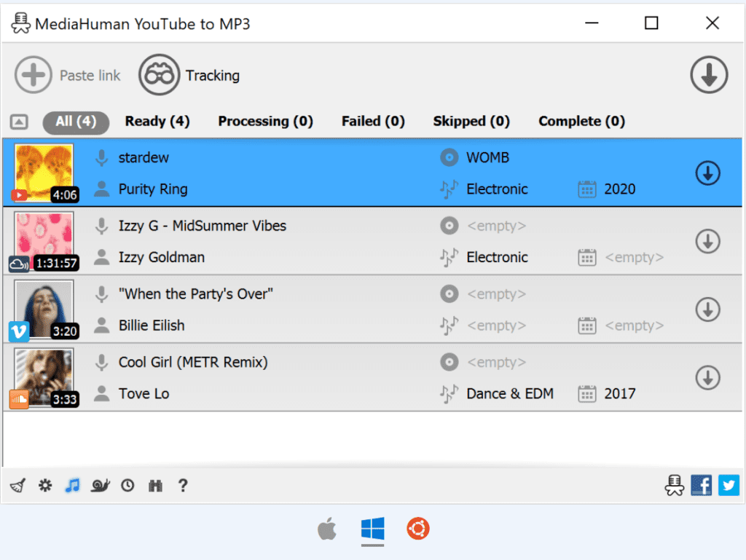
Task: Click the Tracking label
Action: [x=212, y=76]
